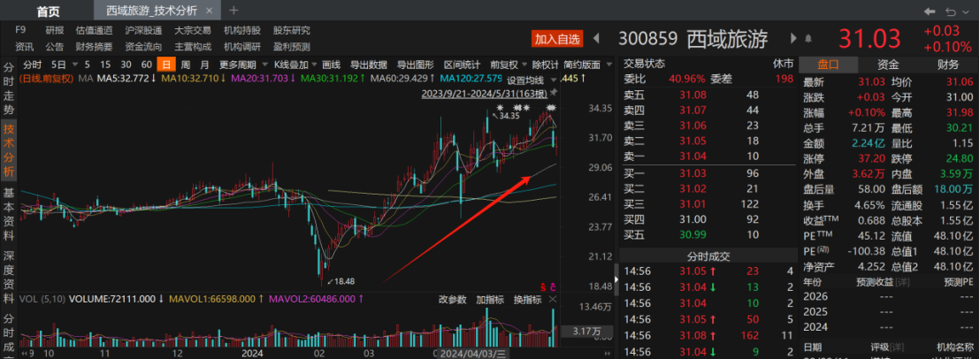Switch to 盘口 panel tab
This screenshot has height=359, width=980.
click(828, 65)
